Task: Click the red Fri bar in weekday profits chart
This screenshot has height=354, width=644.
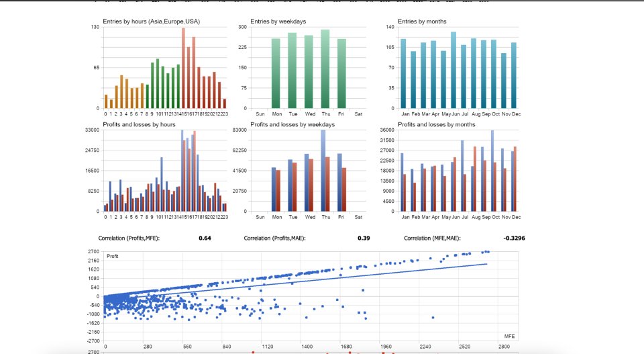Action: coord(344,189)
